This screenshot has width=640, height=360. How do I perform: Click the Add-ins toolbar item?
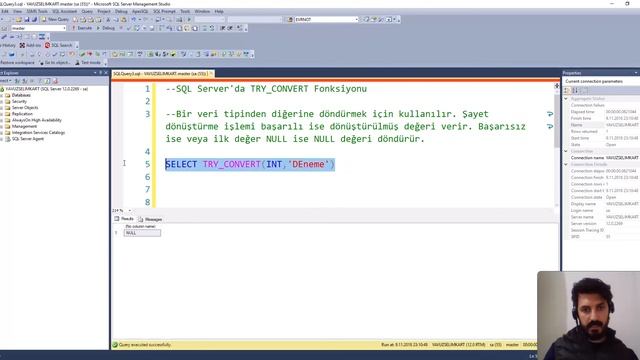tap(31, 45)
